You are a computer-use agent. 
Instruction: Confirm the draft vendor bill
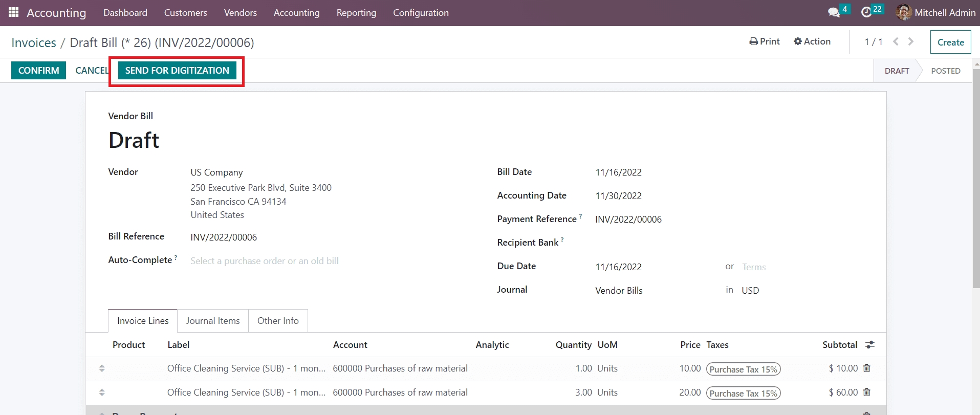point(38,71)
